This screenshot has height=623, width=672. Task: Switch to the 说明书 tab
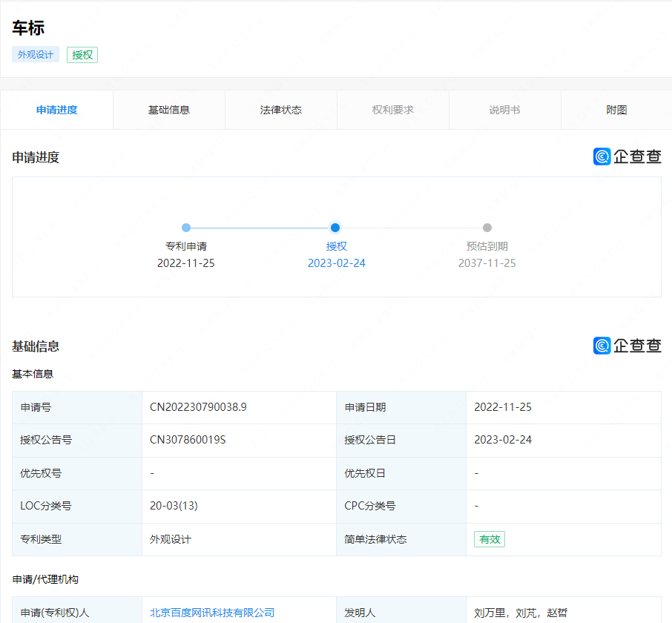pos(504,110)
